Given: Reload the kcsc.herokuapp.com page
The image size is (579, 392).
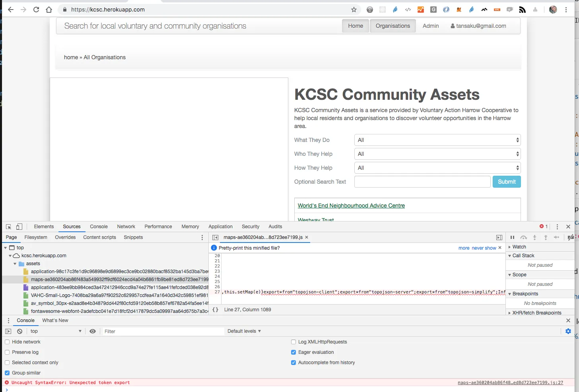Looking at the screenshot, I should pyautogui.click(x=36, y=10).
